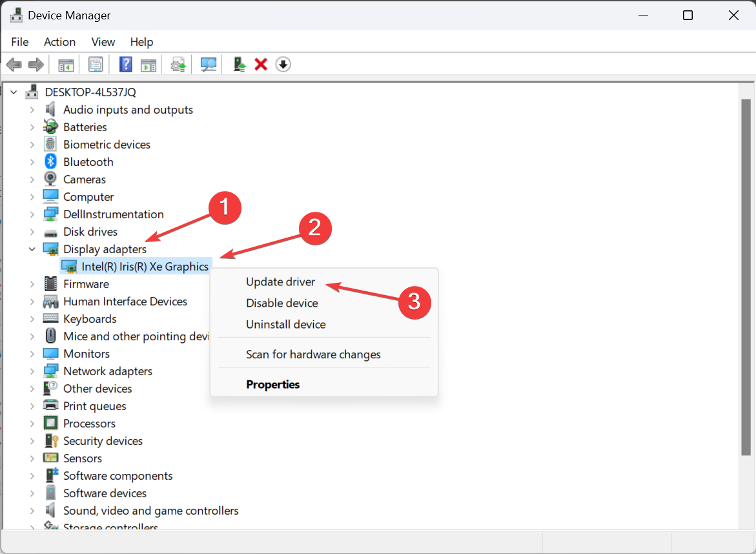Expand the Sensors chevron

pos(32,458)
